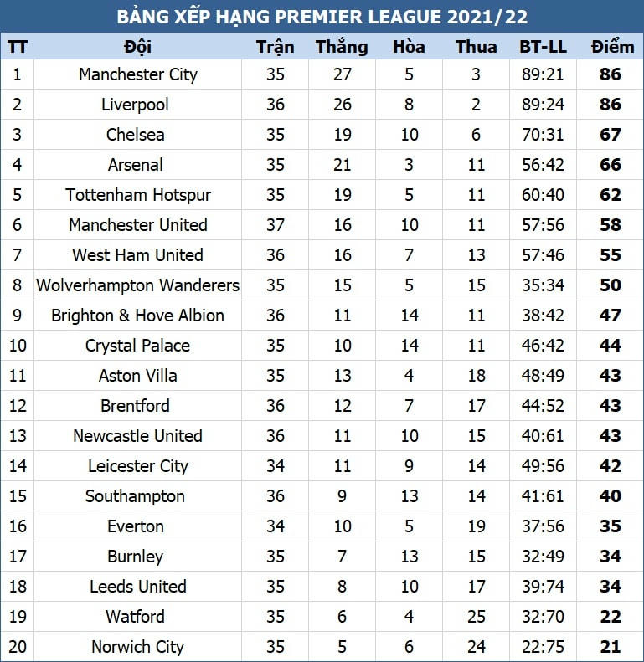Click the Điểm column header
This screenshot has width=644, height=662.
[611, 47]
